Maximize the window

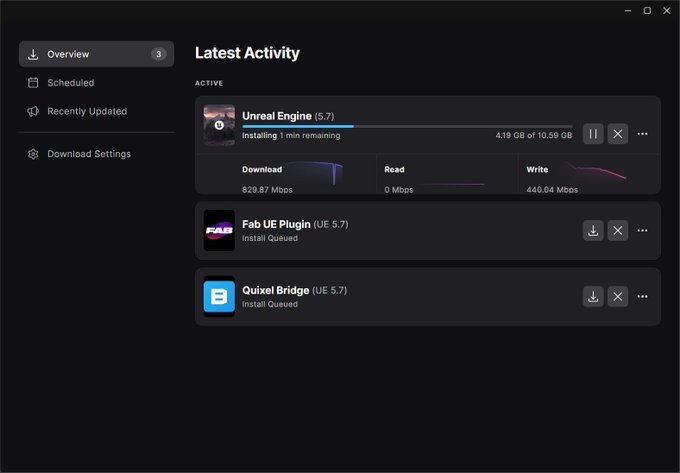click(647, 10)
